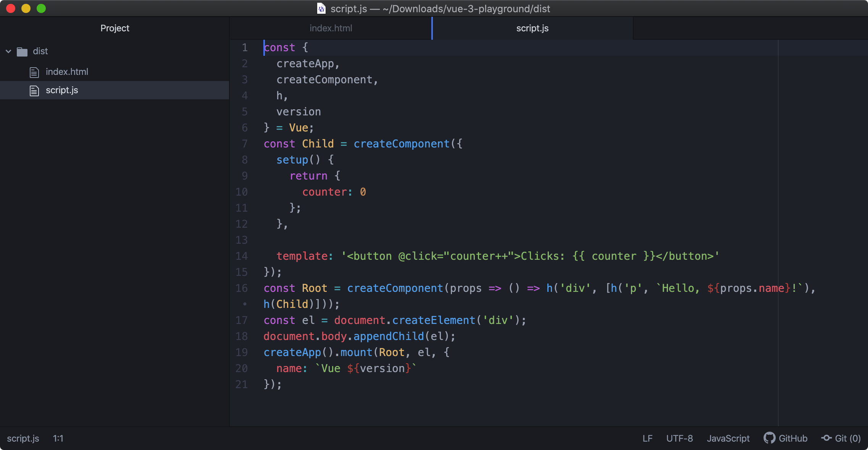This screenshot has height=450, width=868.
Task: Click line number 14 in gutter
Action: (242, 256)
